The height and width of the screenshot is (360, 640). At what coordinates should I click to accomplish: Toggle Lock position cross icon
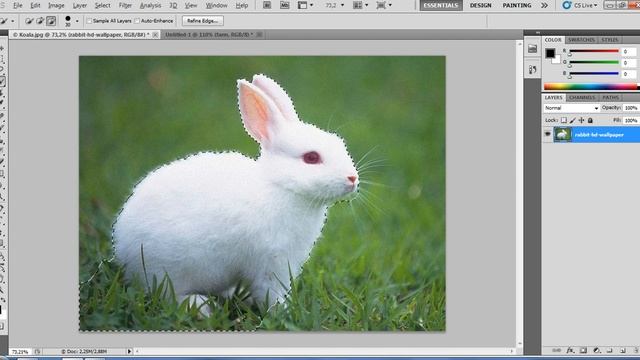point(581,120)
